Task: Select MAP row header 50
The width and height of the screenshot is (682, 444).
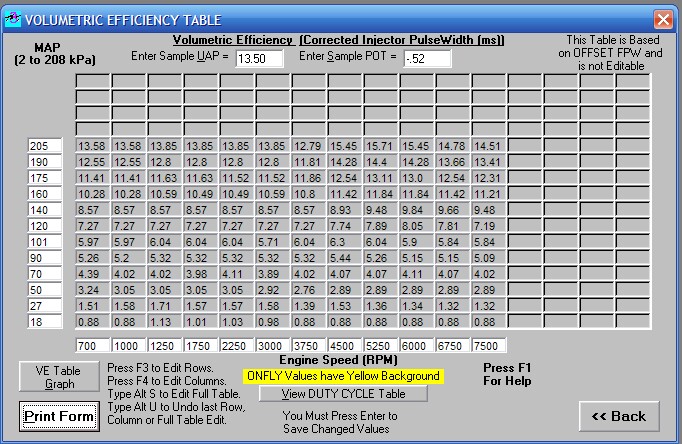Action: point(45,290)
